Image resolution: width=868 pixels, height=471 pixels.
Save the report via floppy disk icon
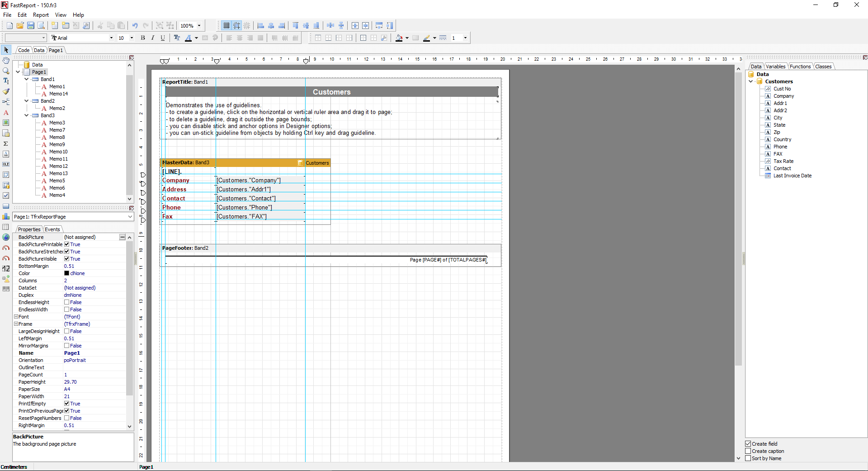point(30,26)
